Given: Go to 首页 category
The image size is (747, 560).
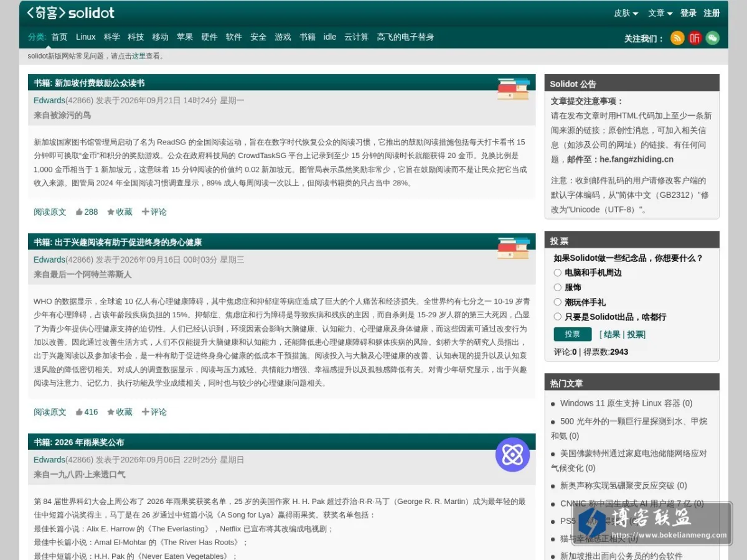Looking at the screenshot, I should coord(60,37).
